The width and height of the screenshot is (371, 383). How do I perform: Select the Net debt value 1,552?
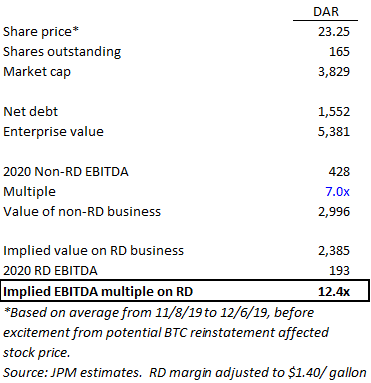[334, 112]
